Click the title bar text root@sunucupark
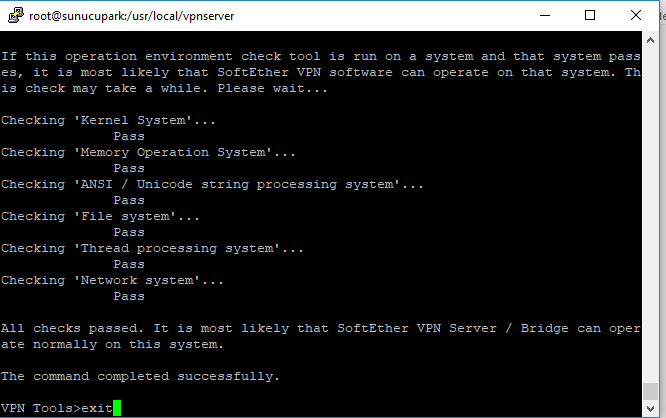 point(132,16)
